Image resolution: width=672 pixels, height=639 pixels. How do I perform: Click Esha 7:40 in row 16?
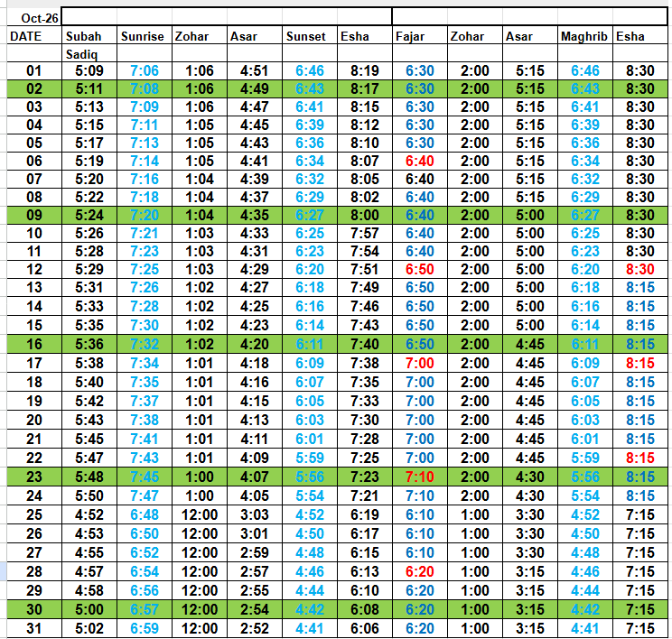[365, 344]
